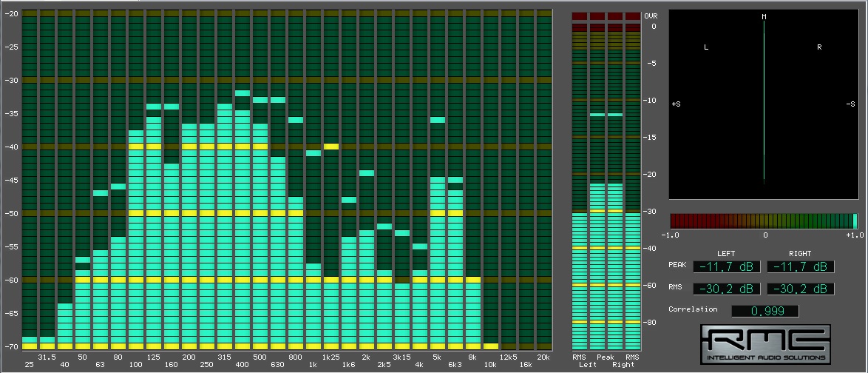Viewport: 868px width, 373px height.
Task: Click the 100 Hz band label
Action: 136,365
